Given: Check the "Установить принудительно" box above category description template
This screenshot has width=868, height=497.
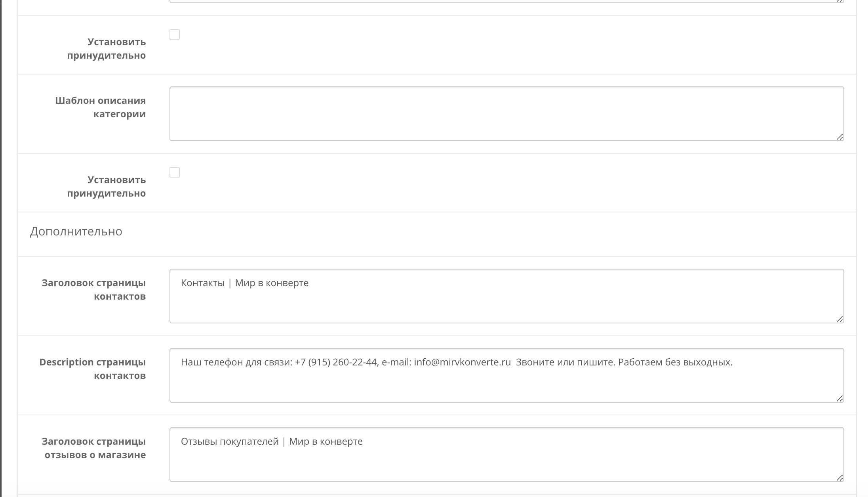Looking at the screenshot, I should click(175, 35).
